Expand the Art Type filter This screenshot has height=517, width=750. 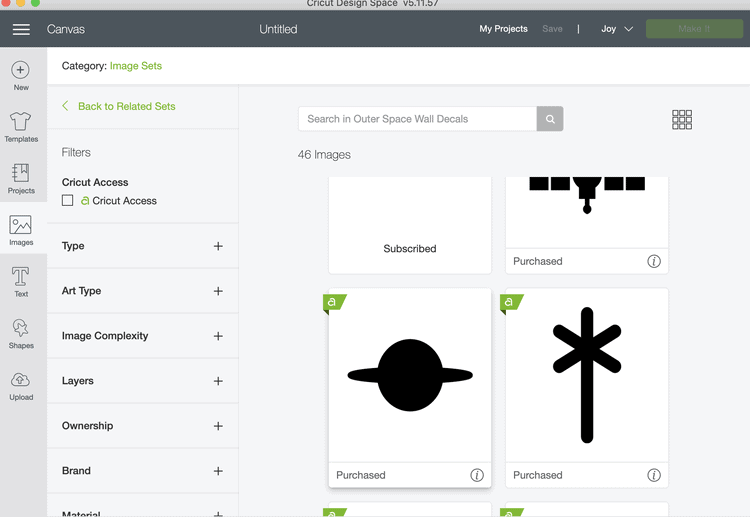coord(218,291)
